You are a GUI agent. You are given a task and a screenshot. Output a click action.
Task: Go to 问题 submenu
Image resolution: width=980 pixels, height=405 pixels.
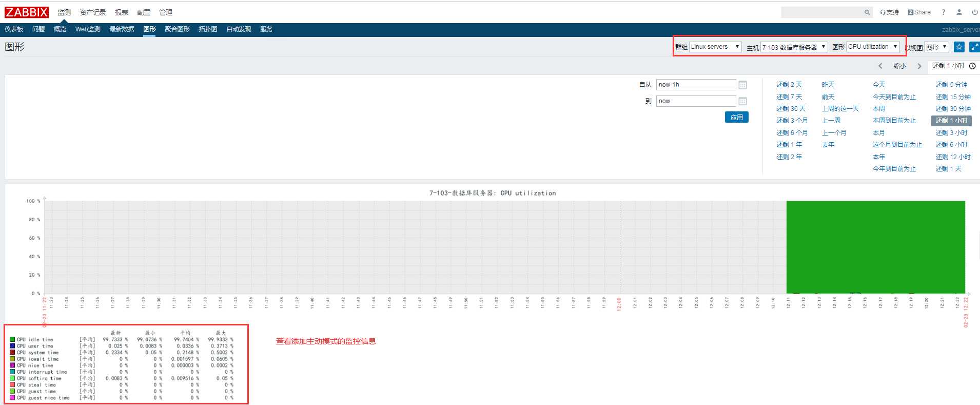(38, 29)
